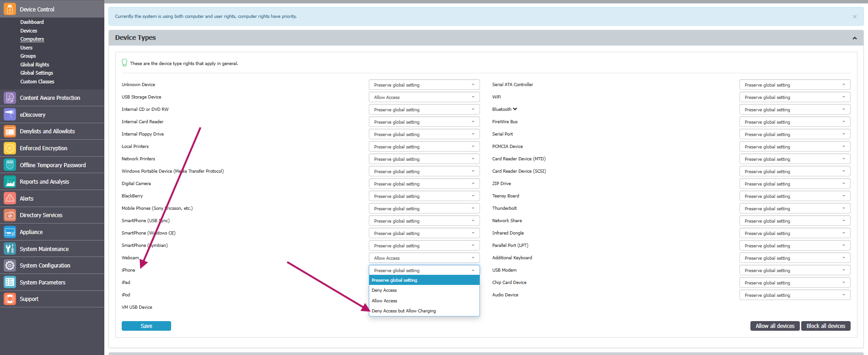The height and width of the screenshot is (355, 868).
Task: Open Global Settings submenu item
Action: pos(37,73)
